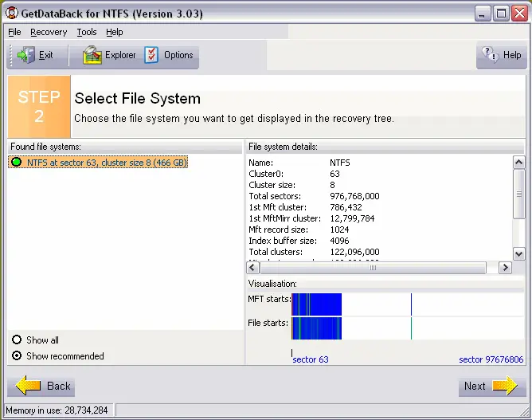Click the Index buffer size value 4096
This screenshot has height=420, width=532.
click(x=339, y=241)
